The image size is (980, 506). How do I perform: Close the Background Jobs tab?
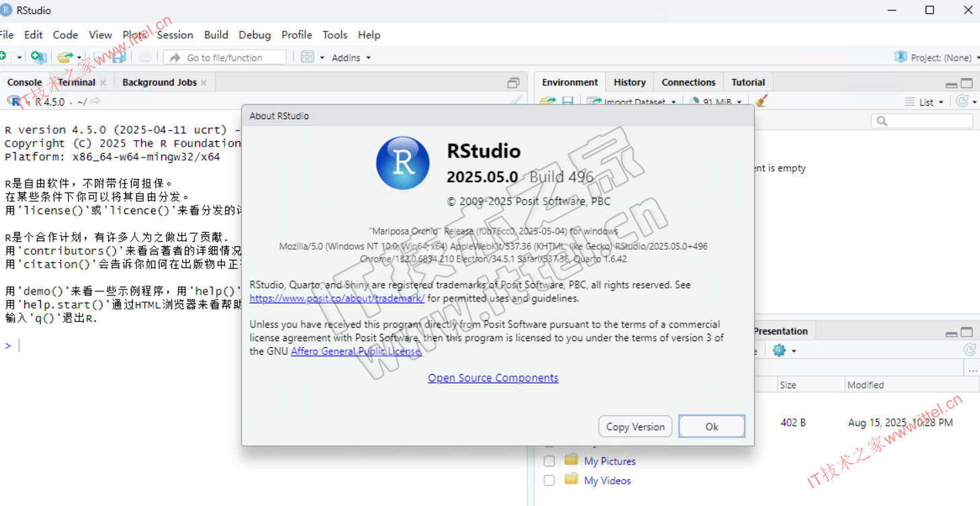coord(204,83)
